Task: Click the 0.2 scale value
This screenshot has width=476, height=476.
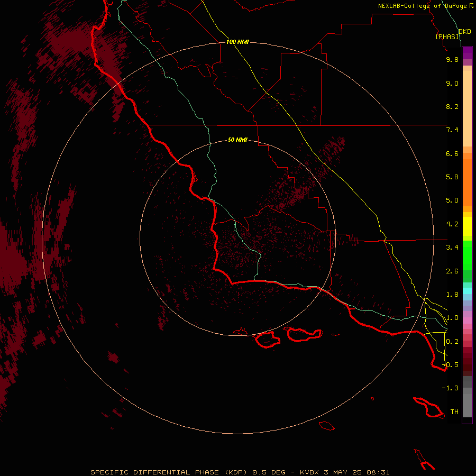Action: pos(452,342)
